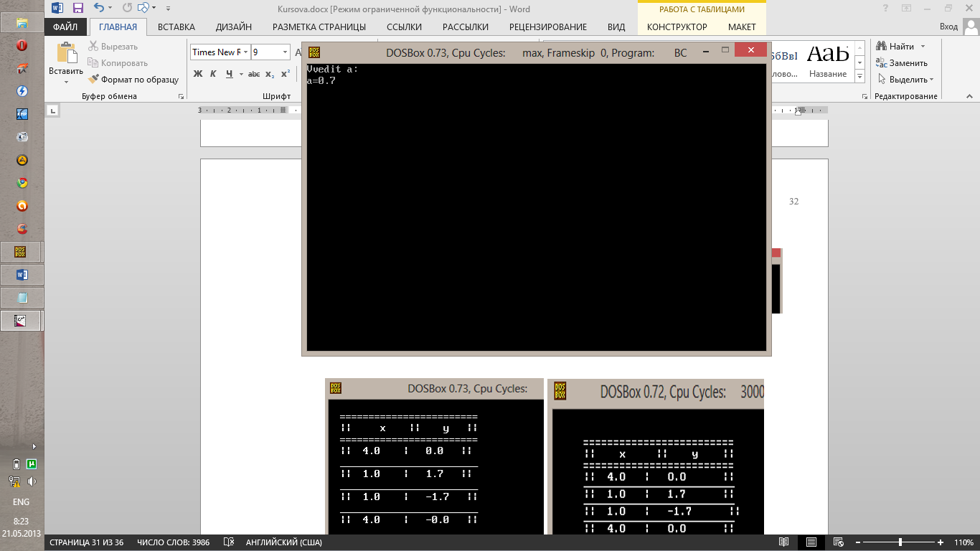Open the font name dropdown (Times New Roman)
This screenshot has width=980, height=551.
point(246,52)
